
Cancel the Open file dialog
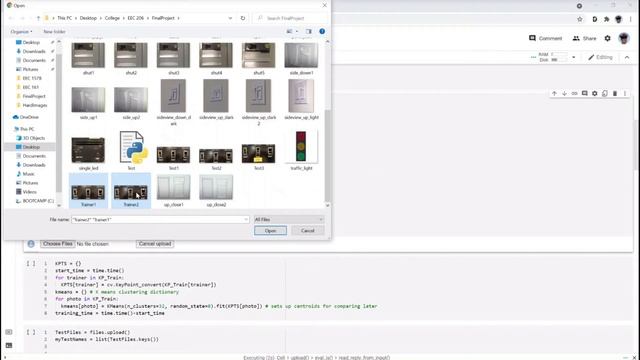308,231
